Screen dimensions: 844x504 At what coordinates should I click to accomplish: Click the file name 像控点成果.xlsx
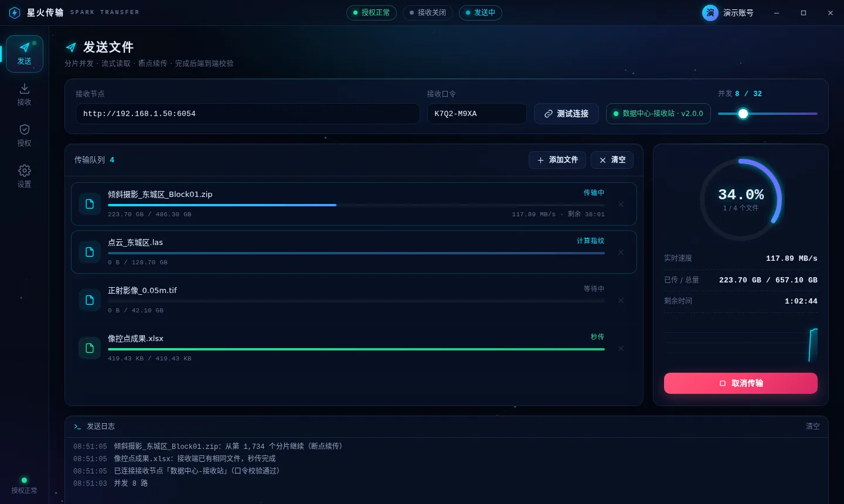tap(135, 339)
